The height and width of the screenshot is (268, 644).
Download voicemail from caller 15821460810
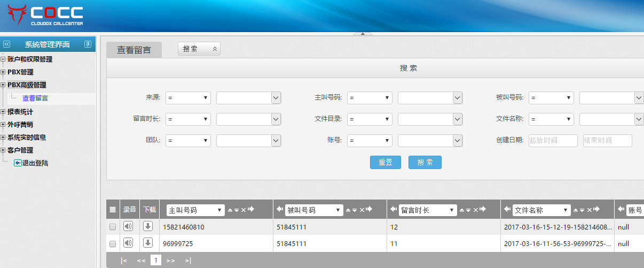[x=148, y=226]
